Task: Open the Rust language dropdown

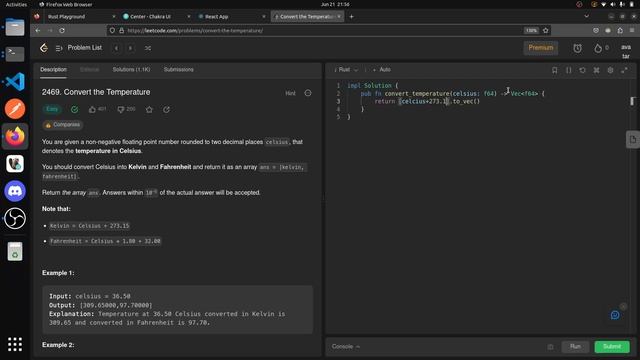Action: tap(346, 70)
